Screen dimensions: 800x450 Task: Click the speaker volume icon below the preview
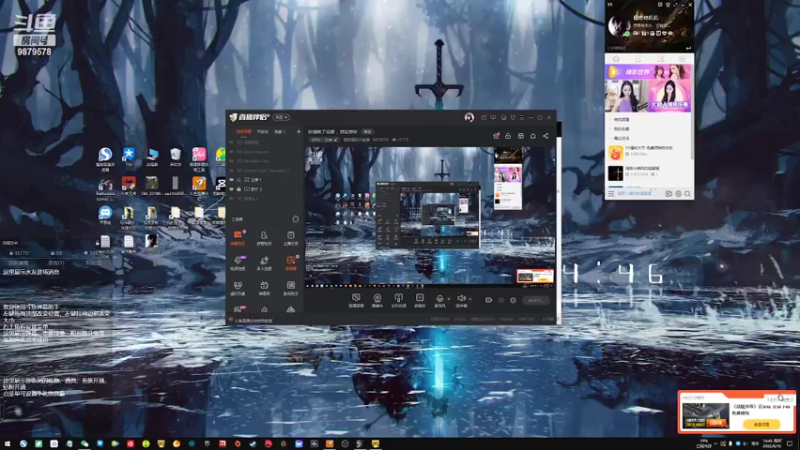tap(461, 300)
